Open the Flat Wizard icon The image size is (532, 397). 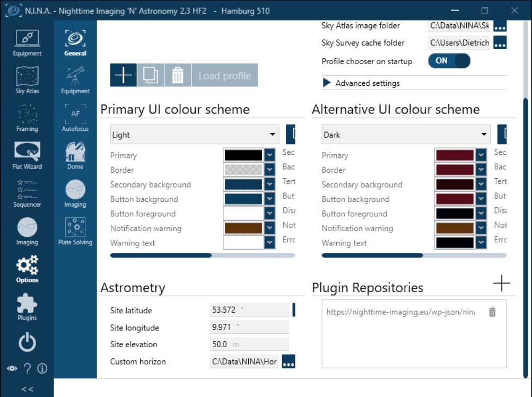[27, 155]
